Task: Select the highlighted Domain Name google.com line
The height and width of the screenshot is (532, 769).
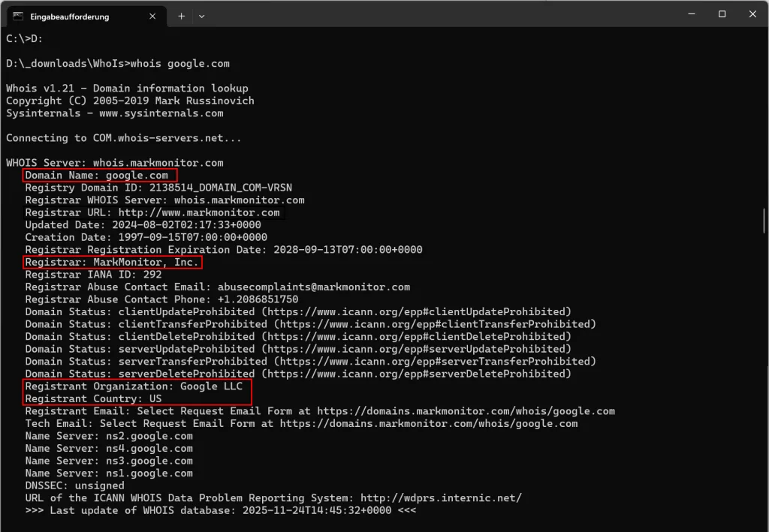Action: (x=98, y=175)
